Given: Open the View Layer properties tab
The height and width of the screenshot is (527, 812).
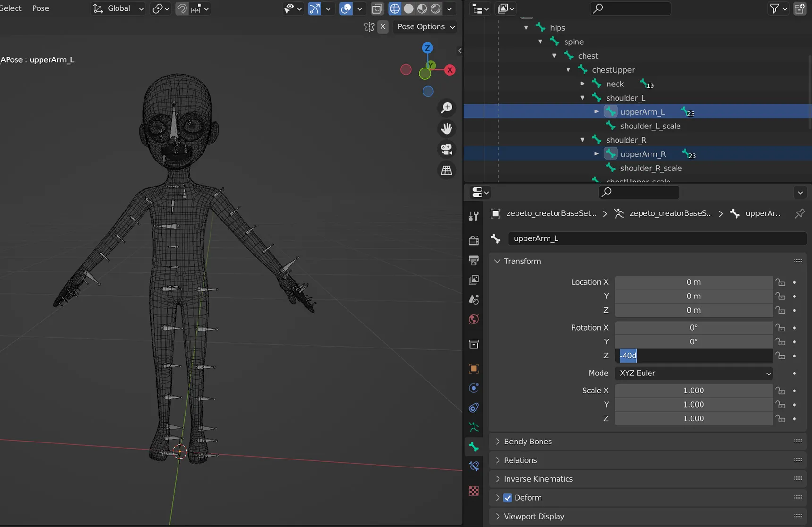Looking at the screenshot, I should [x=474, y=280].
